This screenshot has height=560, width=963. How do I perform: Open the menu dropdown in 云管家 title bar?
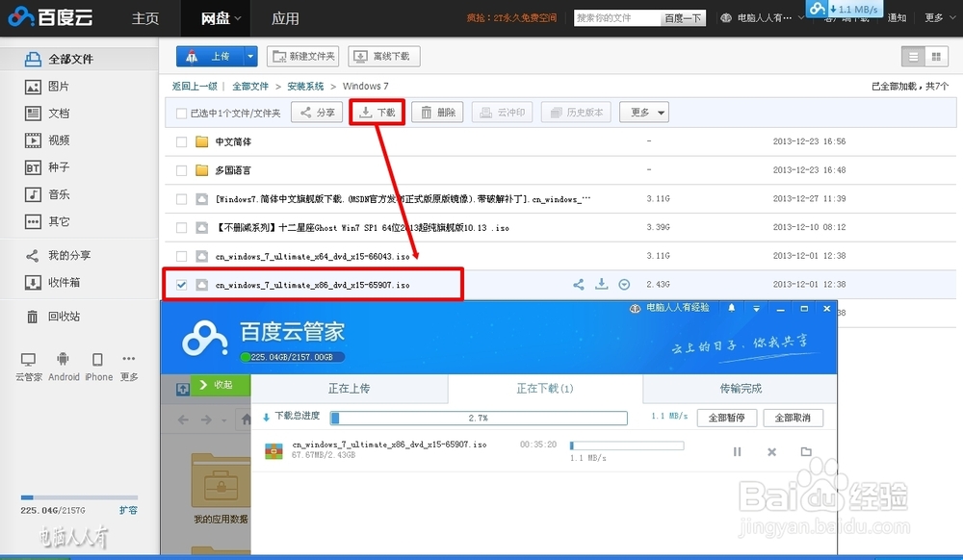coord(756,308)
